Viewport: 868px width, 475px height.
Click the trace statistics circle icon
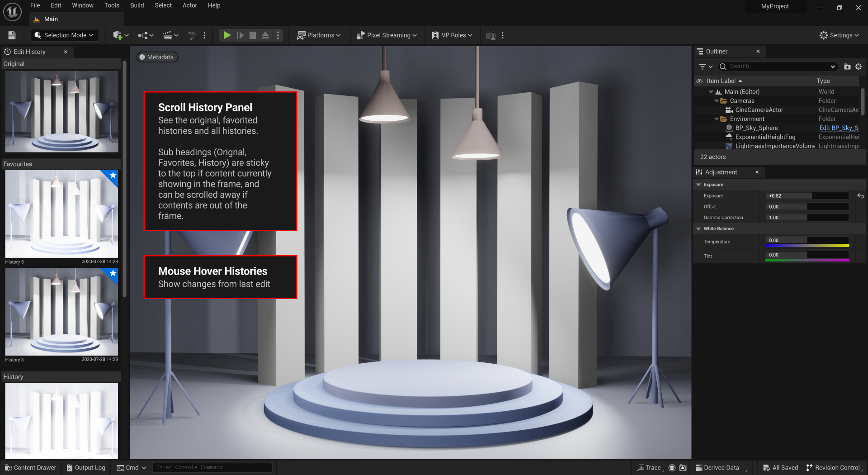[x=672, y=468]
